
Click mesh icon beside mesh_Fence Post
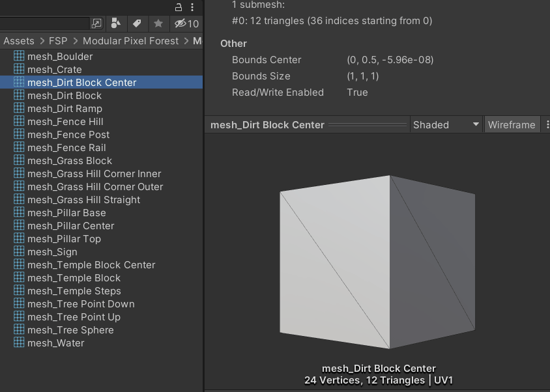19,134
